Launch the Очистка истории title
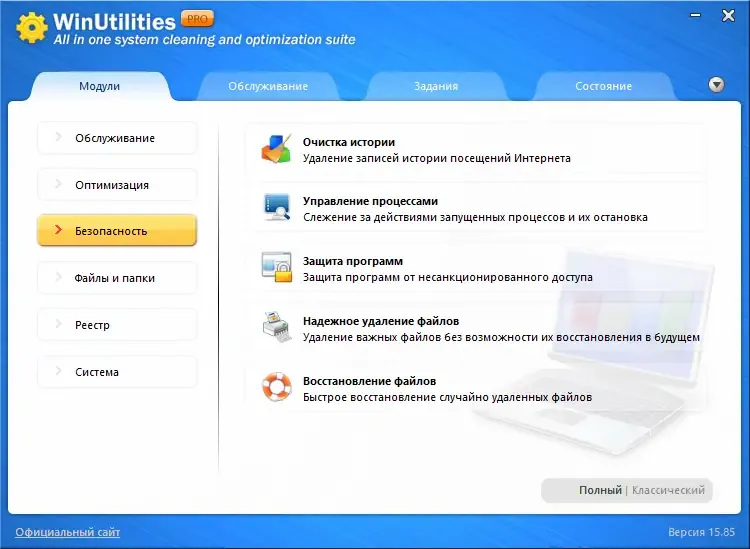 tap(349, 142)
